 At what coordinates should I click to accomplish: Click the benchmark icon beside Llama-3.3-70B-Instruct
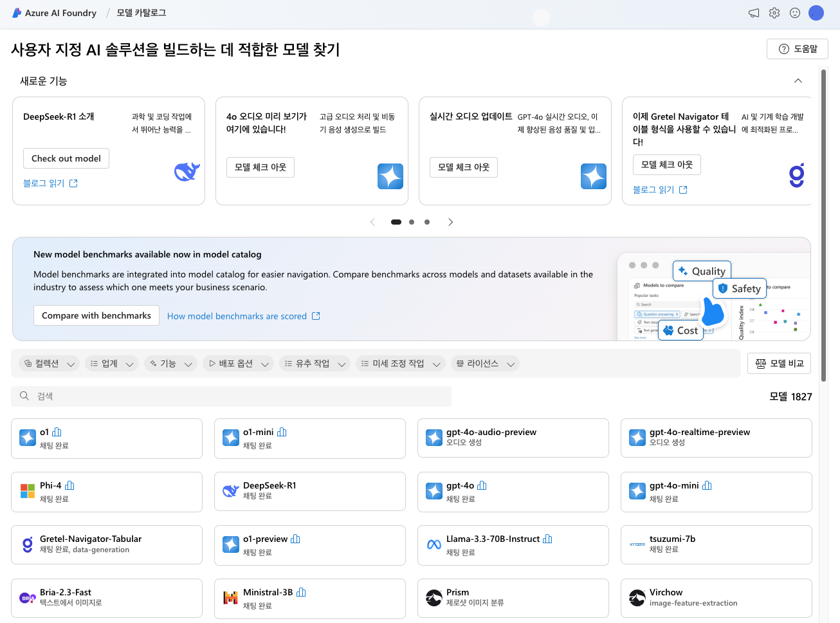(548, 539)
